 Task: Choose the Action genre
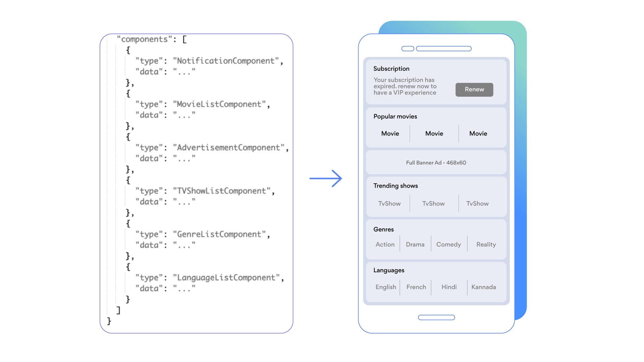tap(385, 244)
